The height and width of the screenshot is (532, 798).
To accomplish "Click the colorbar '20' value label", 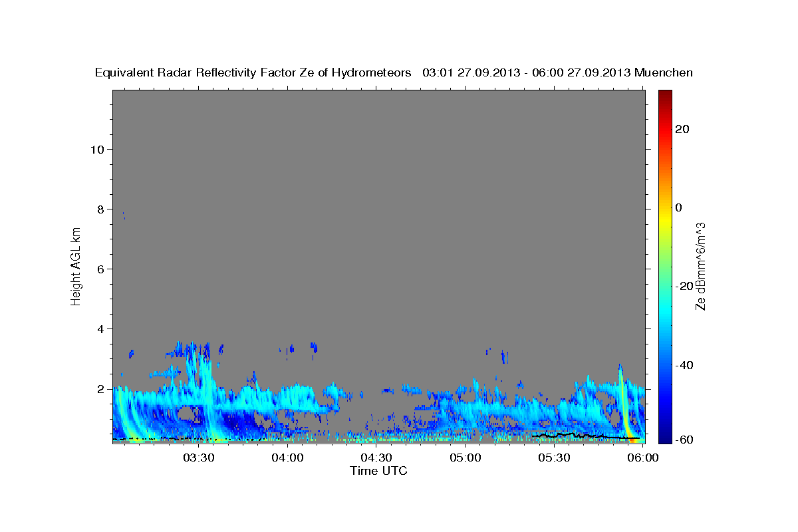I will pyautogui.click(x=682, y=129).
